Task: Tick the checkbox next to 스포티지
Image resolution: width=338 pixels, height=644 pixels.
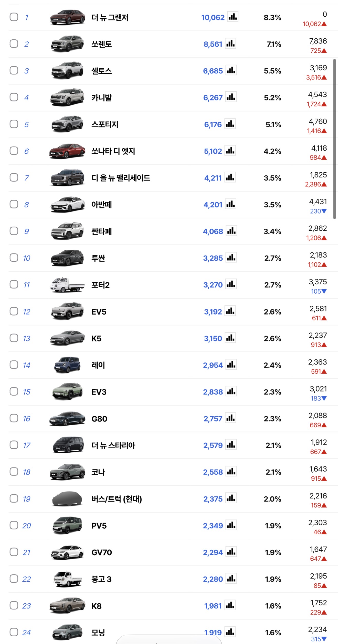Action: [14, 124]
